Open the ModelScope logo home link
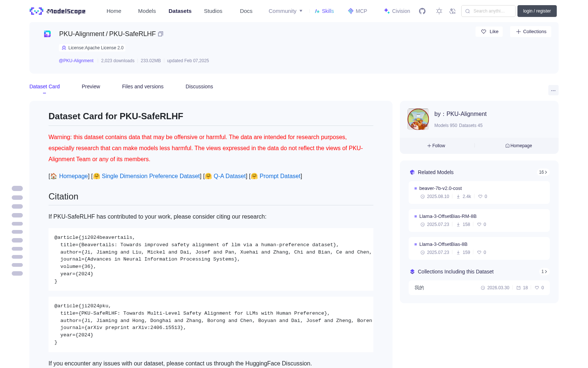588x368 pixels. coord(57,11)
